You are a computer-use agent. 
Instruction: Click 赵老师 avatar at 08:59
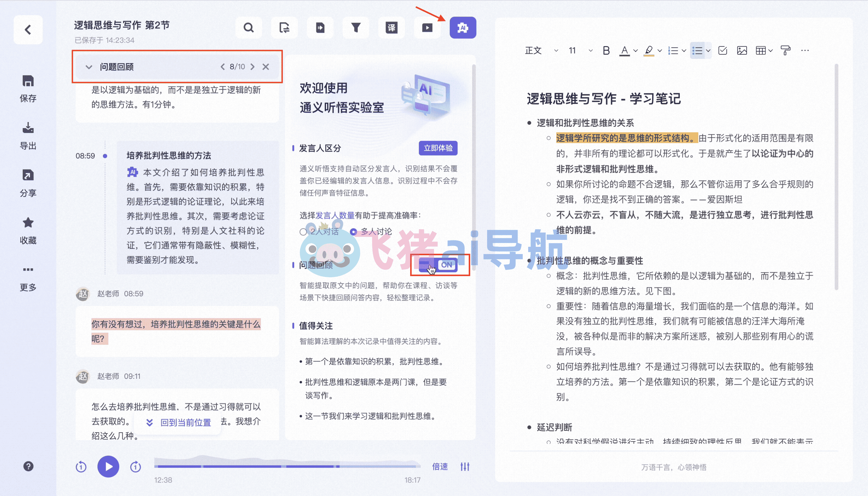click(82, 294)
